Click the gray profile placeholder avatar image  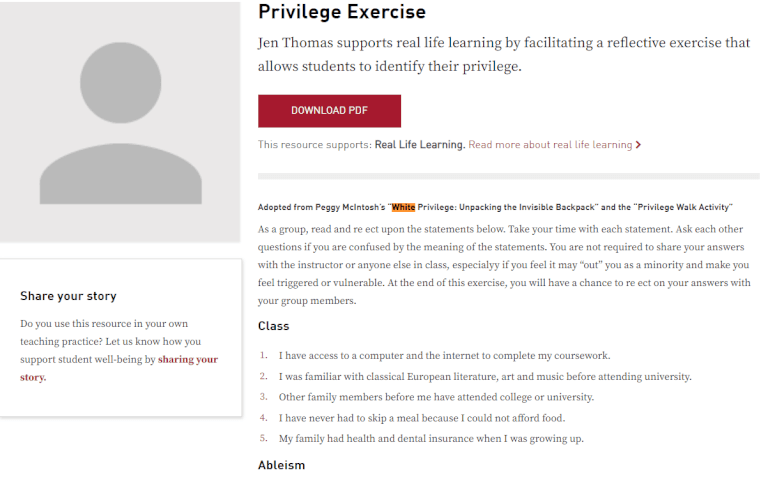[x=120, y=121]
